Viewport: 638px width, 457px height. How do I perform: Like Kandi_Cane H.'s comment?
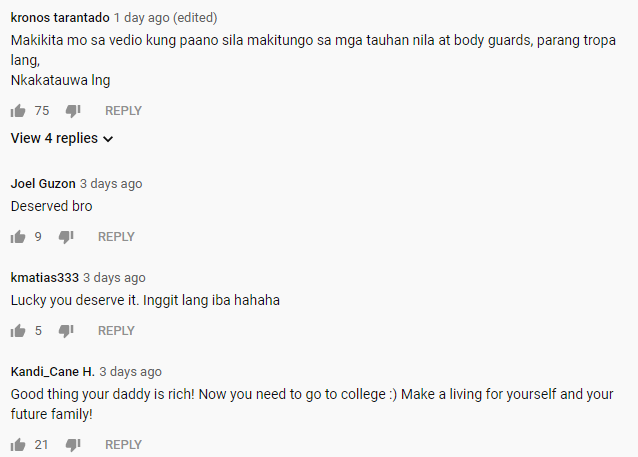18,445
